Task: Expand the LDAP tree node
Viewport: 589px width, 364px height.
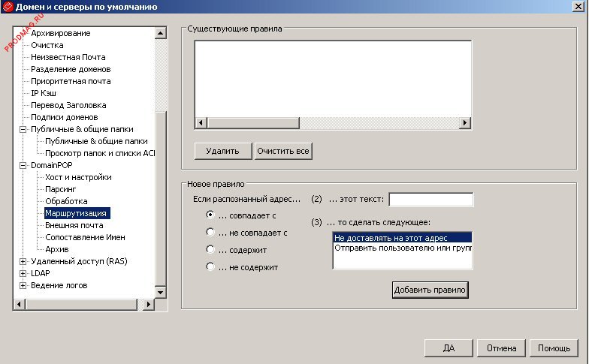Action: (23, 273)
